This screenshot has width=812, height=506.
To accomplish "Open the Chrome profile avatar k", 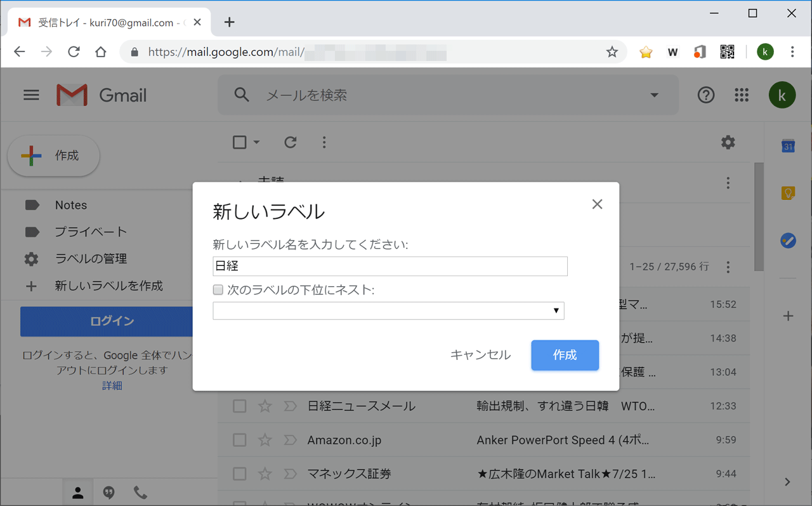I will (765, 52).
